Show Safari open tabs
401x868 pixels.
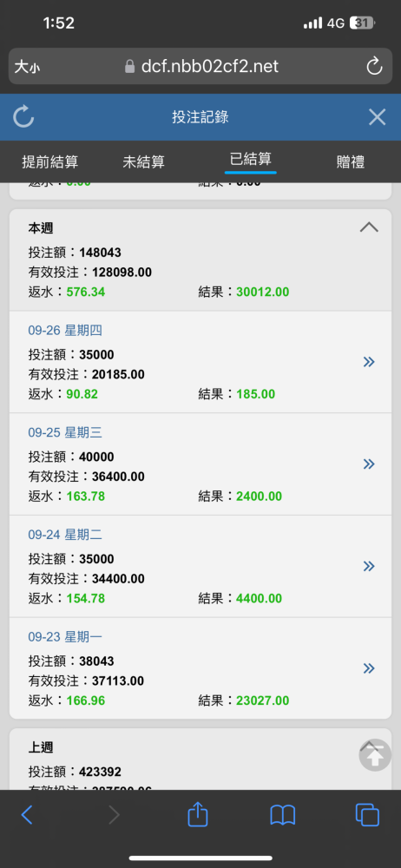367,815
